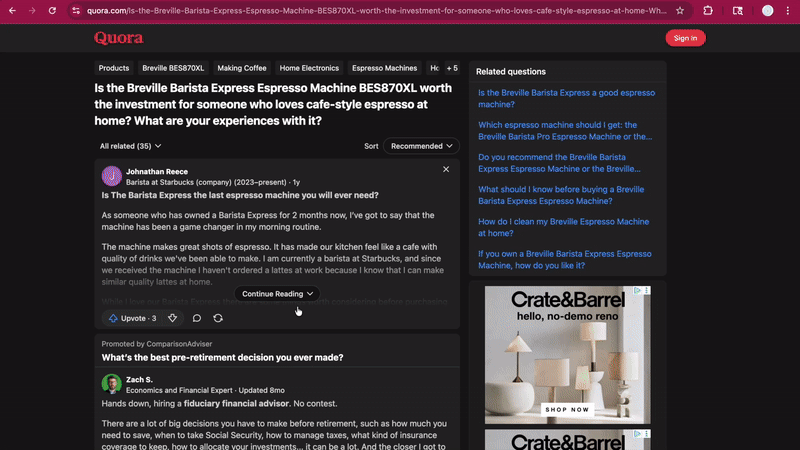Screen dimensions: 800x450
Task: Click SHOP NOW on the Crate&Barrel ad
Action: [567, 409]
